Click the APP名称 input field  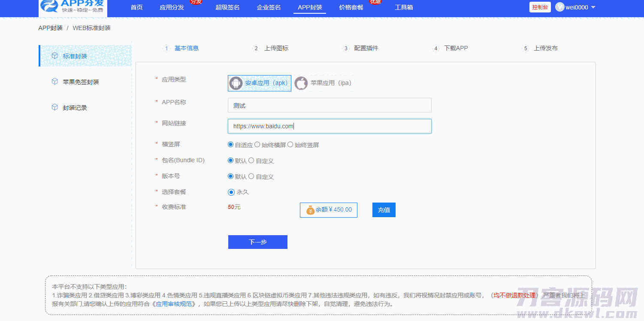329,105
